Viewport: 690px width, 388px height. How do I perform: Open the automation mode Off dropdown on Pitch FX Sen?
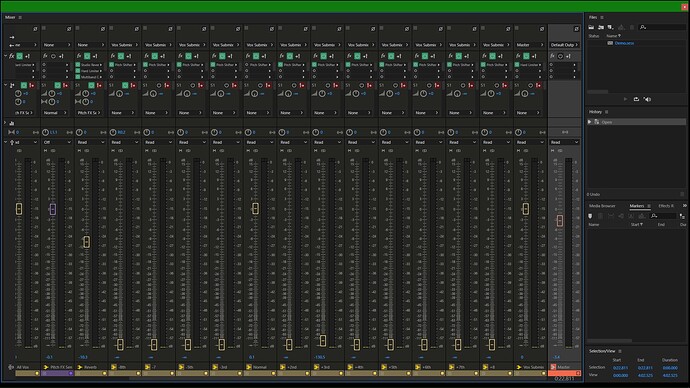57,142
